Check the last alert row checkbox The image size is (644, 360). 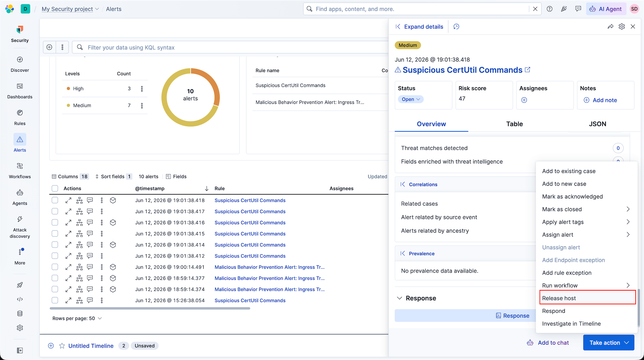pos(55,300)
